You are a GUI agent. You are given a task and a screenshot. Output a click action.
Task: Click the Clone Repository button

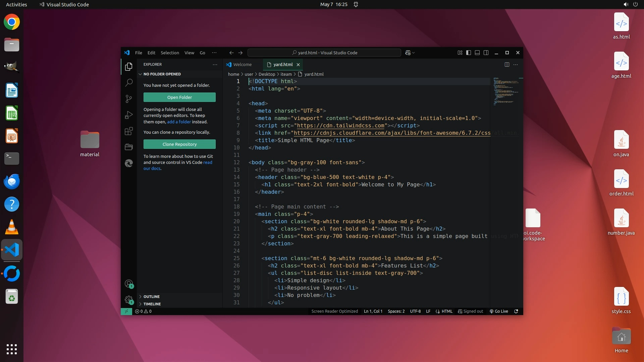tap(179, 144)
